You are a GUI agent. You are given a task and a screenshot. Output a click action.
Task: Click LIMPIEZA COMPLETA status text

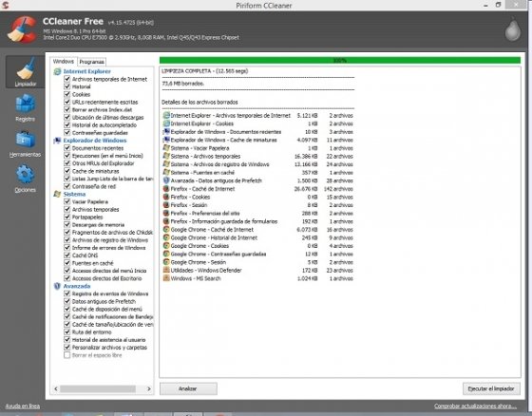pos(204,71)
